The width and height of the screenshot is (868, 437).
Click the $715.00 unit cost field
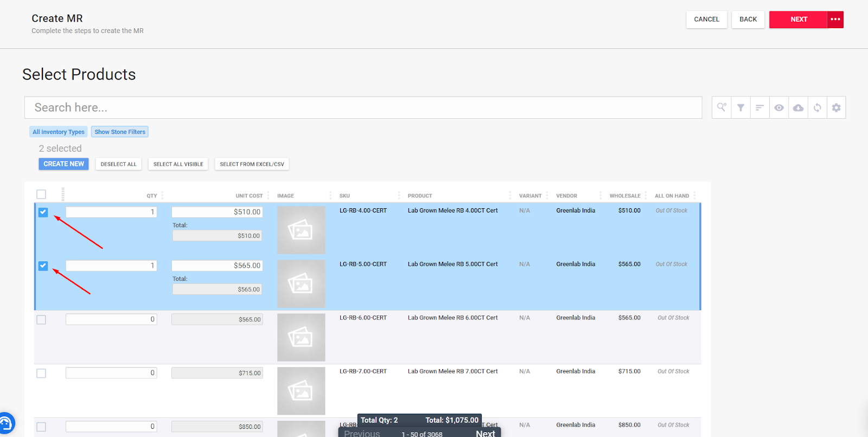coord(217,373)
